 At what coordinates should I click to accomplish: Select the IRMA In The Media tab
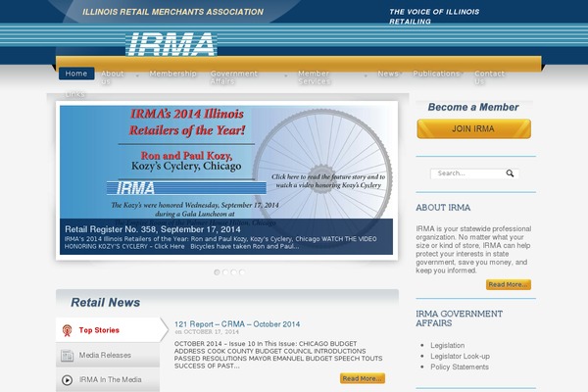click(108, 380)
